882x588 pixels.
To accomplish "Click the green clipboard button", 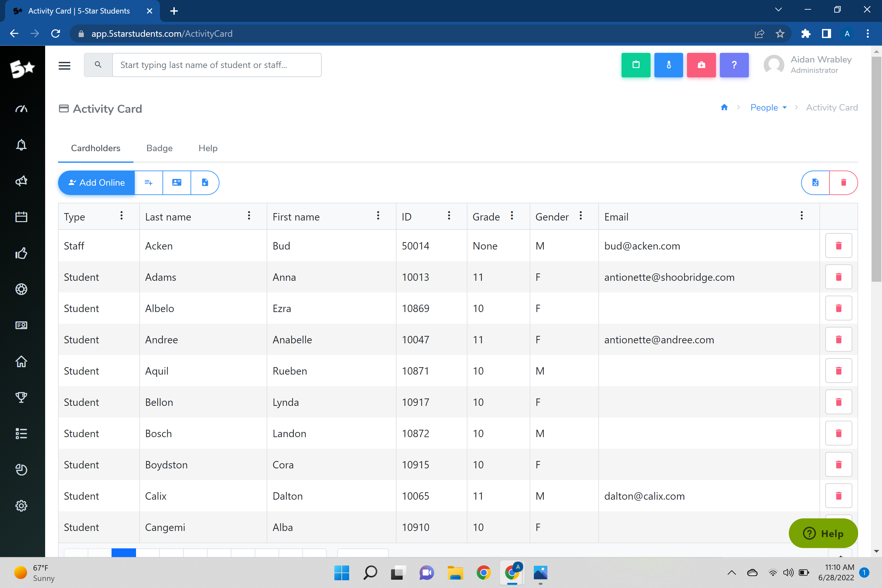I will (636, 65).
